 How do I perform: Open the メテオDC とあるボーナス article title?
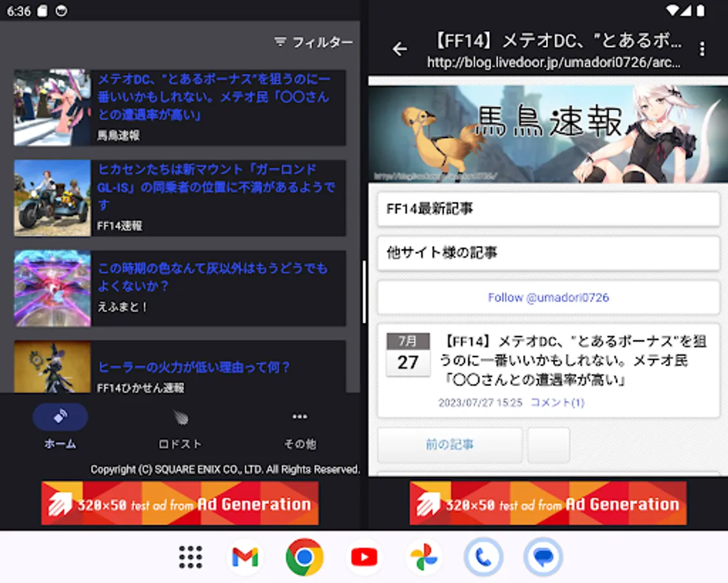coord(214,97)
